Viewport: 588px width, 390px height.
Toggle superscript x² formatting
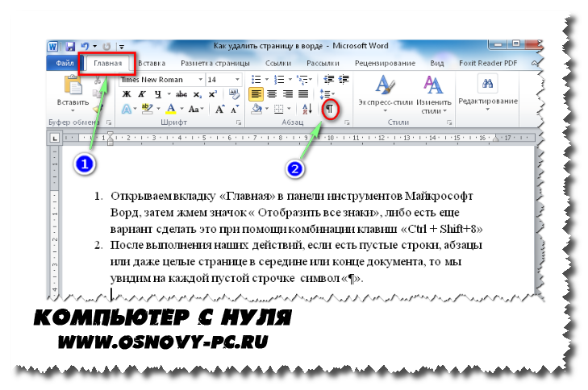click(x=213, y=94)
